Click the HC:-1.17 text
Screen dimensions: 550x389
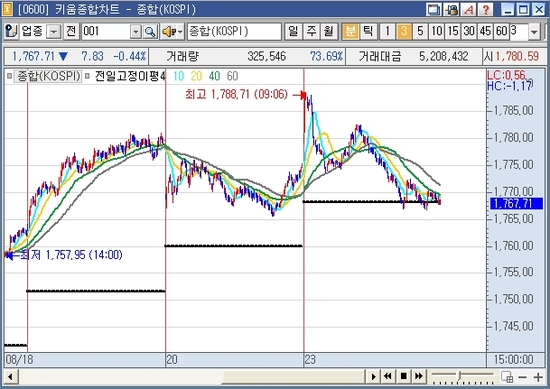pyautogui.click(x=510, y=86)
